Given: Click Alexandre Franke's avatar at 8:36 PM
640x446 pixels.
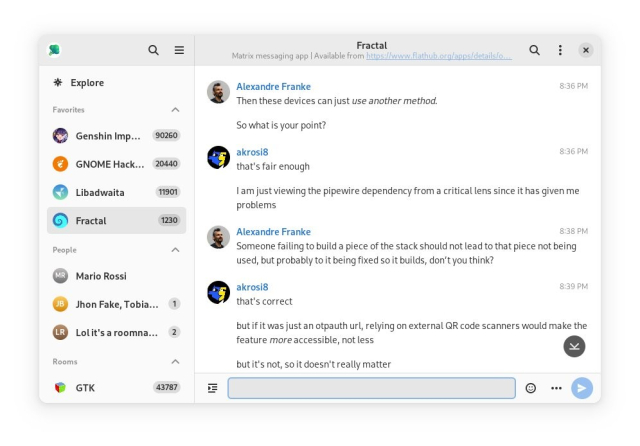Looking at the screenshot, I should (x=218, y=92).
